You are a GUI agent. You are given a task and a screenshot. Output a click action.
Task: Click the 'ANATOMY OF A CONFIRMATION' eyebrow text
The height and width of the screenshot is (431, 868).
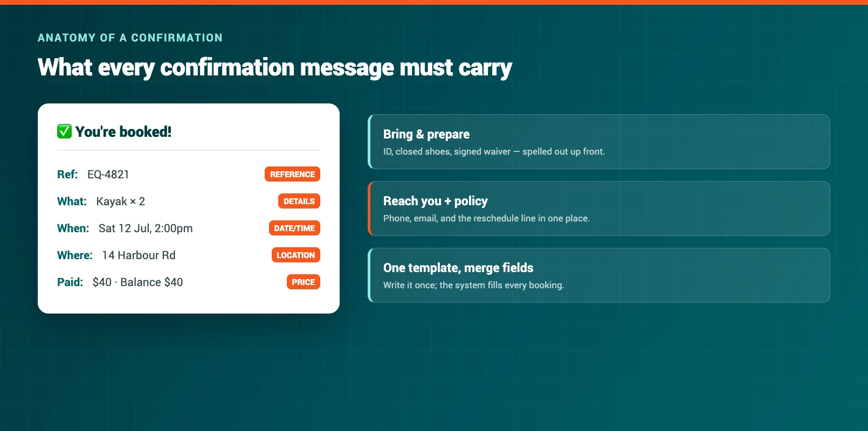tap(130, 38)
